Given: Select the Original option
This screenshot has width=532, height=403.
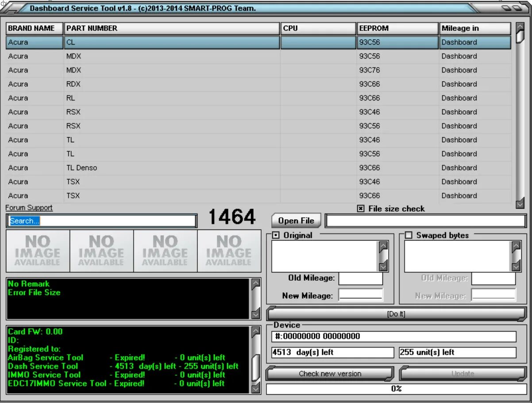Looking at the screenshot, I should click(x=276, y=235).
